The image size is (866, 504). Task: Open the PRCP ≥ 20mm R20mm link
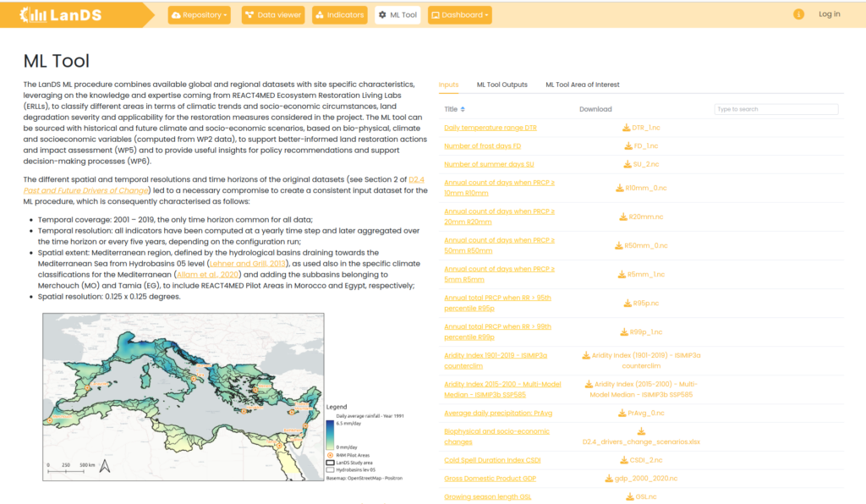[x=499, y=216]
